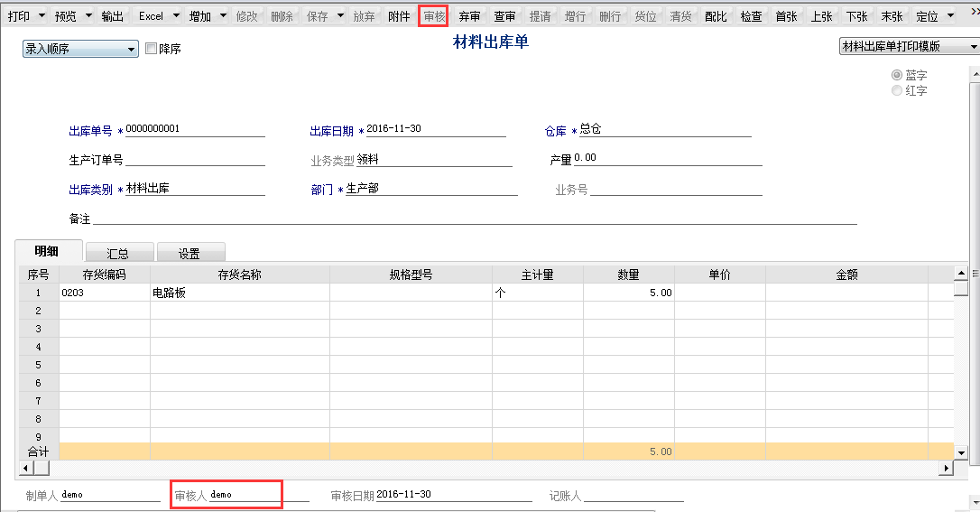980x512 pixels.
Task: Click the 审核 toolbar button
Action: click(x=434, y=16)
